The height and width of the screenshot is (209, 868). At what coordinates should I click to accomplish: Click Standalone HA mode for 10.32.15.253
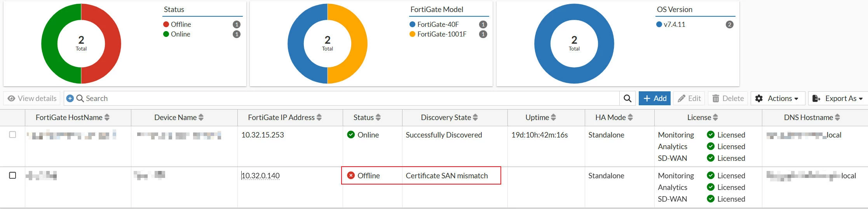point(606,135)
